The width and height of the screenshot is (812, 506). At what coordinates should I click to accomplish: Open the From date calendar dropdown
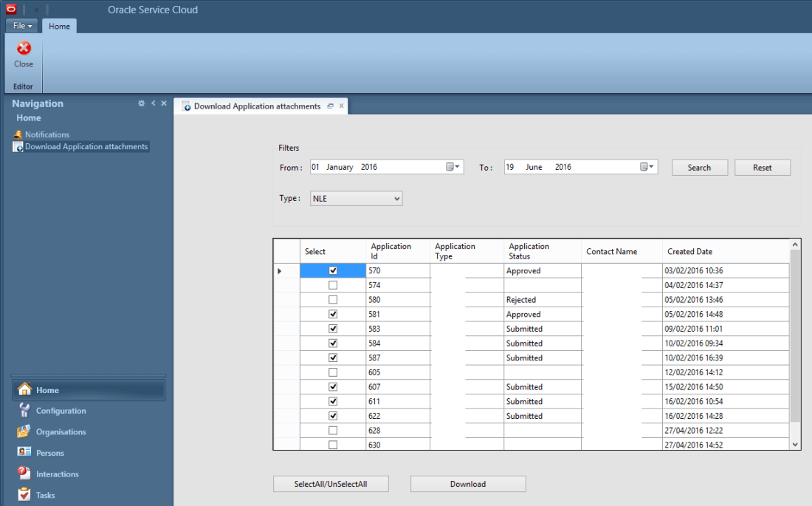coord(453,167)
